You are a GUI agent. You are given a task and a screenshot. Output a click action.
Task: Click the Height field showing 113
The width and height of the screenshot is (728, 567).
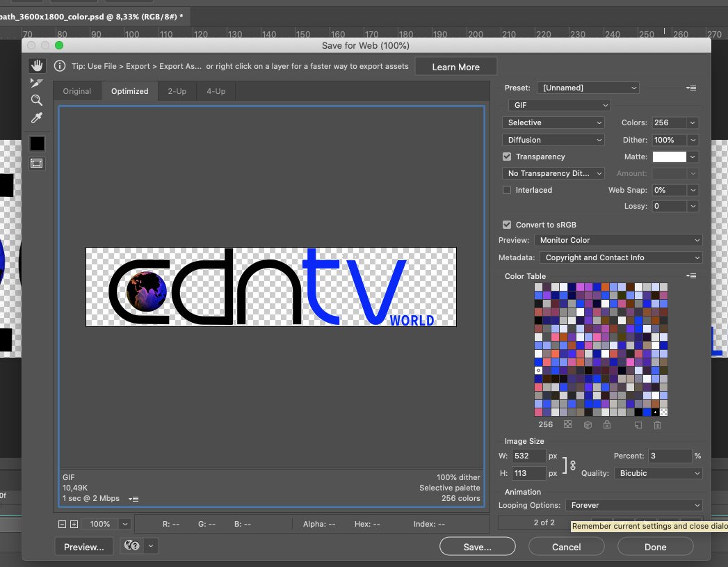528,473
